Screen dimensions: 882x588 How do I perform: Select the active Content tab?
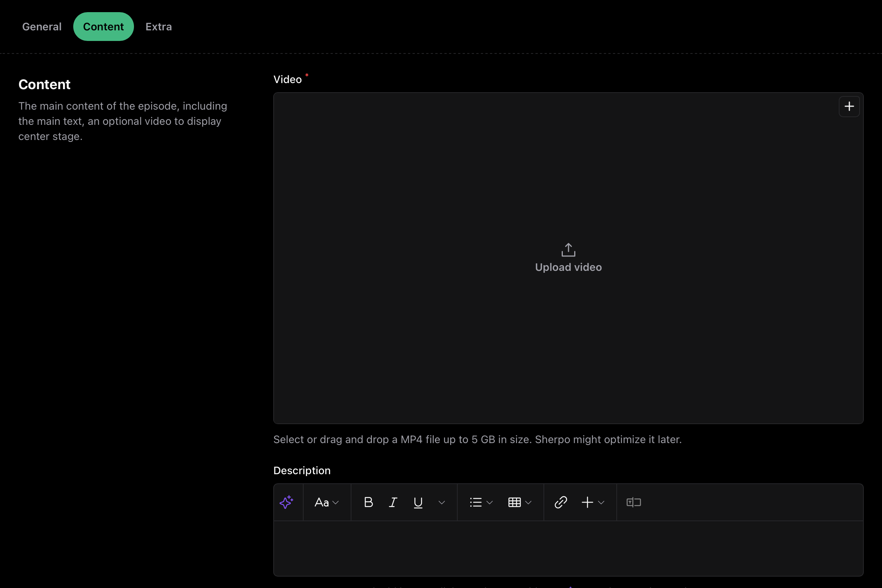pyautogui.click(x=103, y=26)
